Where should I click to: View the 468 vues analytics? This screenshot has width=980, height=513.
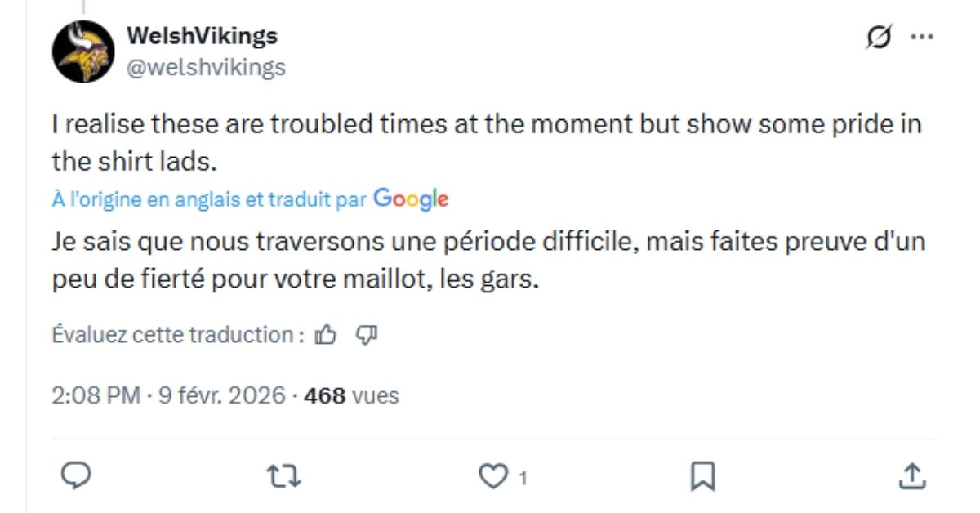pyautogui.click(x=351, y=396)
